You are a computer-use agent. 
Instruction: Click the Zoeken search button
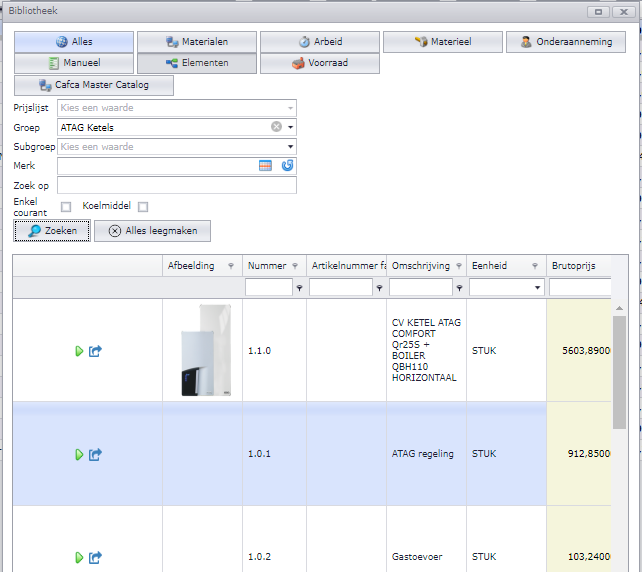[52, 231]
